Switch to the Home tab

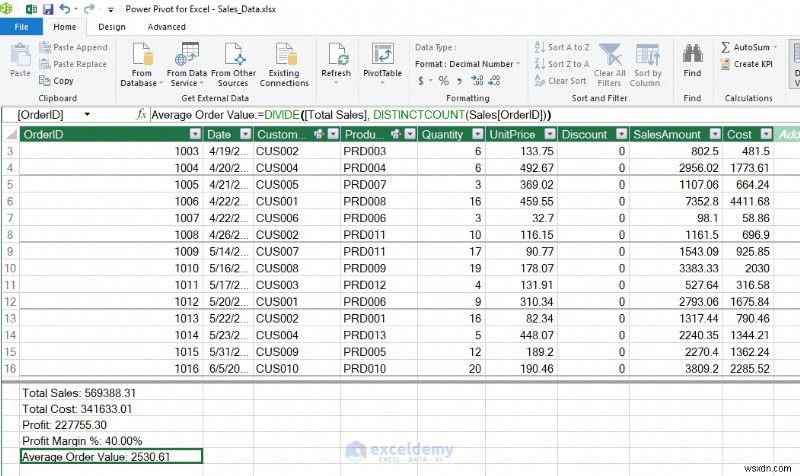click(65, 27)
